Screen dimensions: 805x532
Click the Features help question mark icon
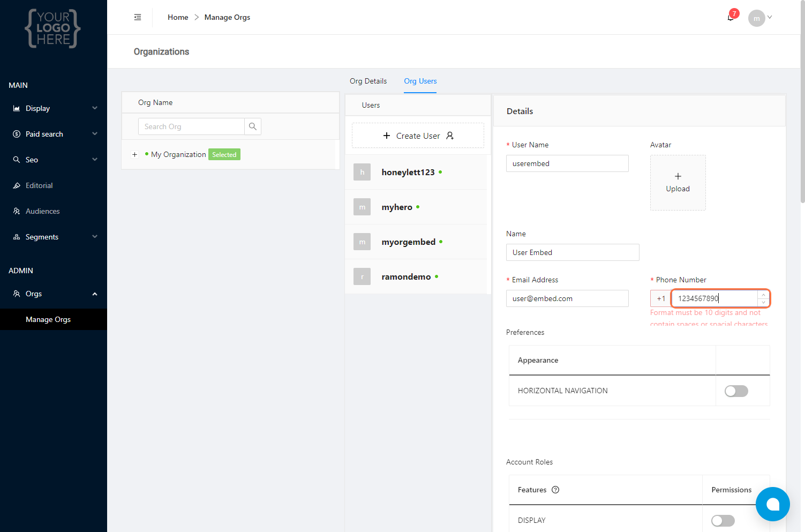coord(555,490)
